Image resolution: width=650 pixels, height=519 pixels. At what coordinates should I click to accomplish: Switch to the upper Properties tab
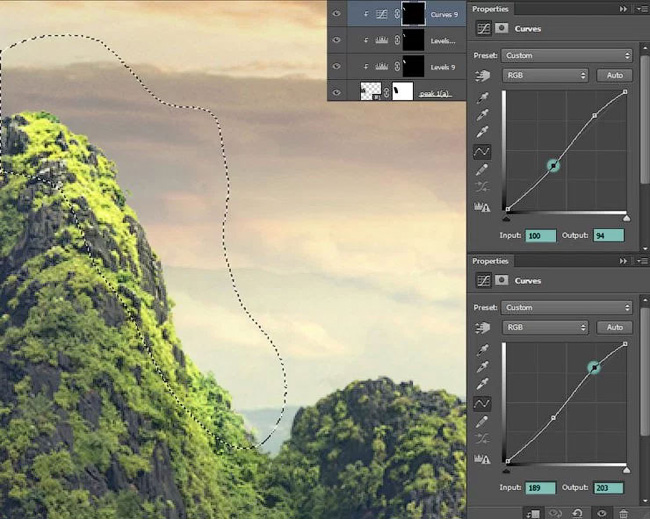click(x=490, y=9)
